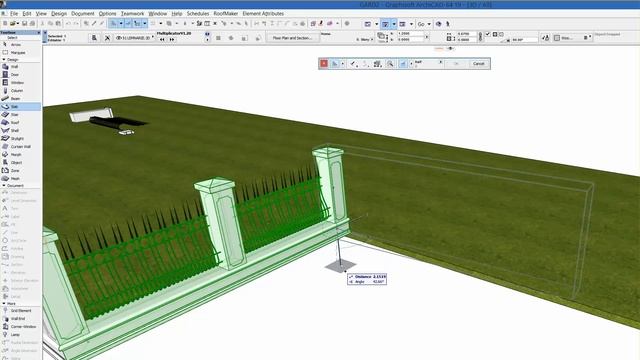
Task: Open the Options menu
Action: click(x=107, y=13)
